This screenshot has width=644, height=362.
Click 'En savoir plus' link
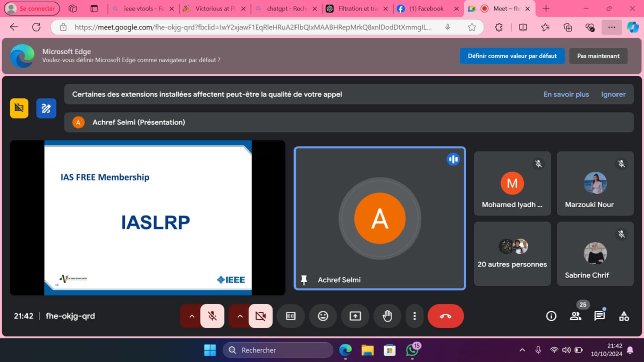[x=566, y=94]
